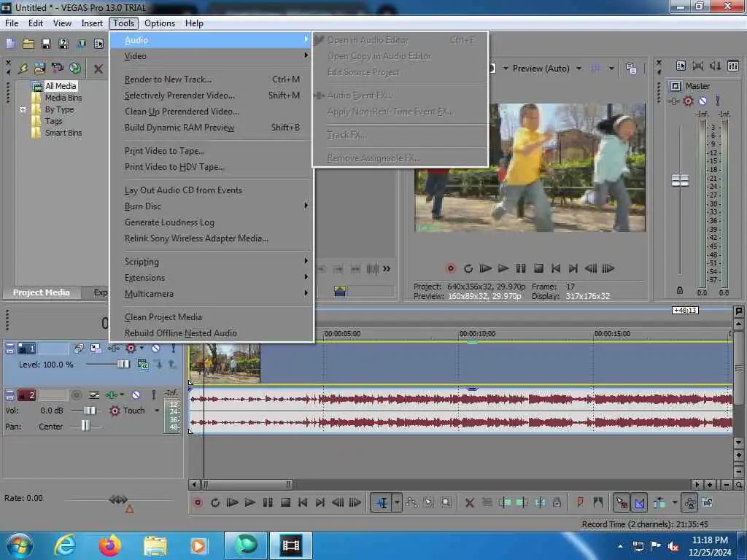Image resolution: width=747 pixels, height=560 pixels.
Task: Adjust the Master volume fader
Action: pyautogui.click(x=680, y=181)
